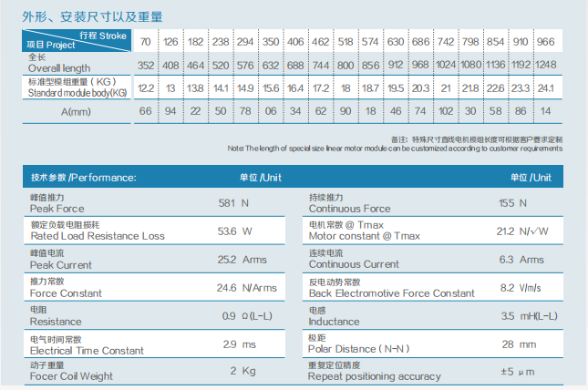Select A(mm) value 102
588x390 pixels.
446,111
